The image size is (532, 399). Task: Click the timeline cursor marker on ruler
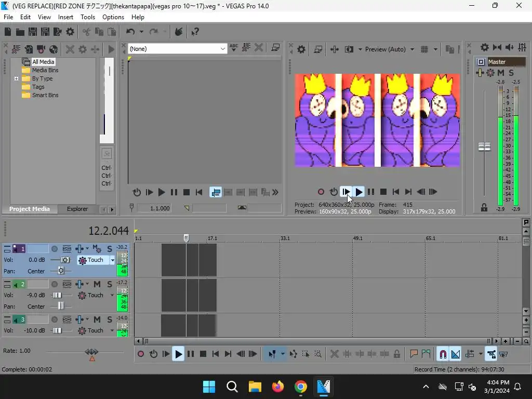[186, 238]
